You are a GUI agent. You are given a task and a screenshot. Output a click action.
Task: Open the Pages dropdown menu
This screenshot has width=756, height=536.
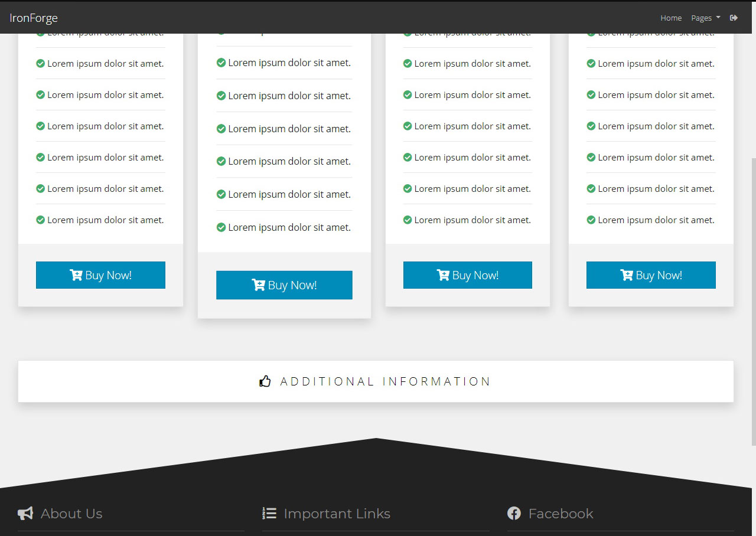(705, 18)
